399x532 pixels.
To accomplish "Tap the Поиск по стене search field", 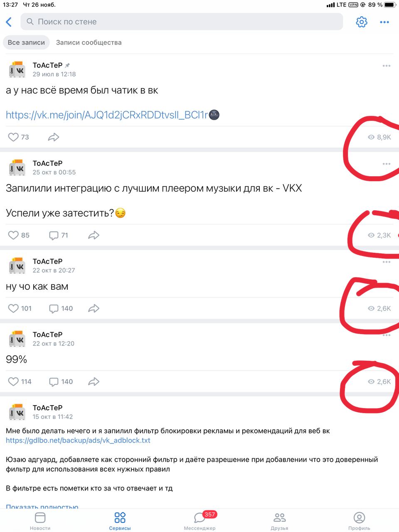I will [182, 22].
